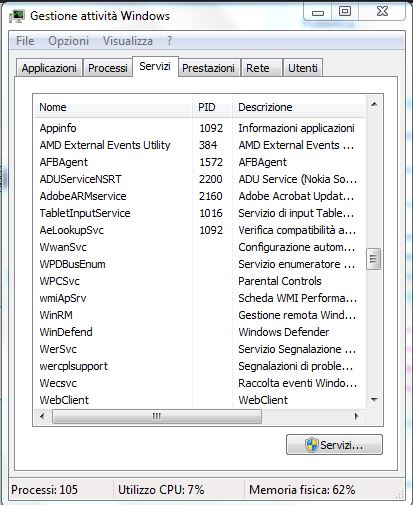Select the Servizi tab
413x505 pixels.
coord(155,66)
